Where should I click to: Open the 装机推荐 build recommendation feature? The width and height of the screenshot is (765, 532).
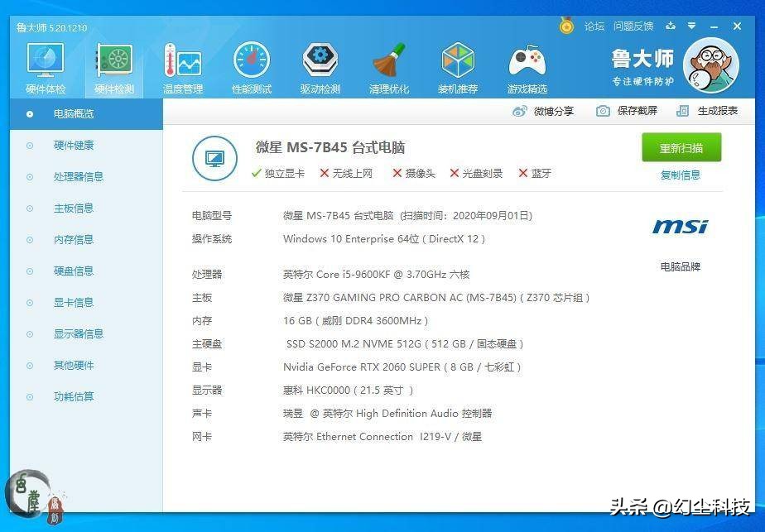click(458, 66)
